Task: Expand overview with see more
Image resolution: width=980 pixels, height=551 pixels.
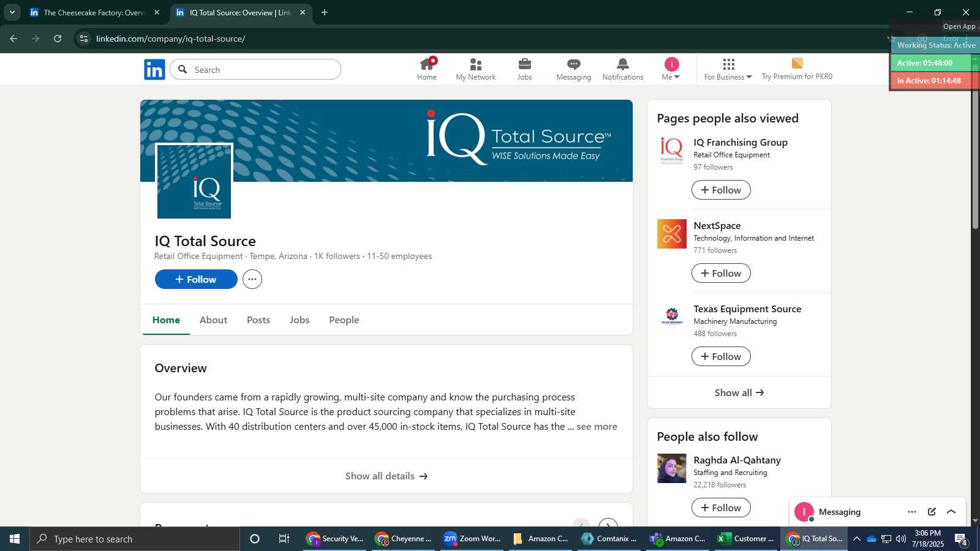Action: [597, 427]
